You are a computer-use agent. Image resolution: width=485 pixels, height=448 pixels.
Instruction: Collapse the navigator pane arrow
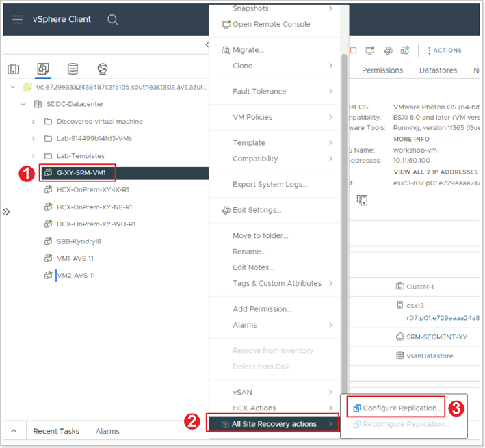(207, 45)
